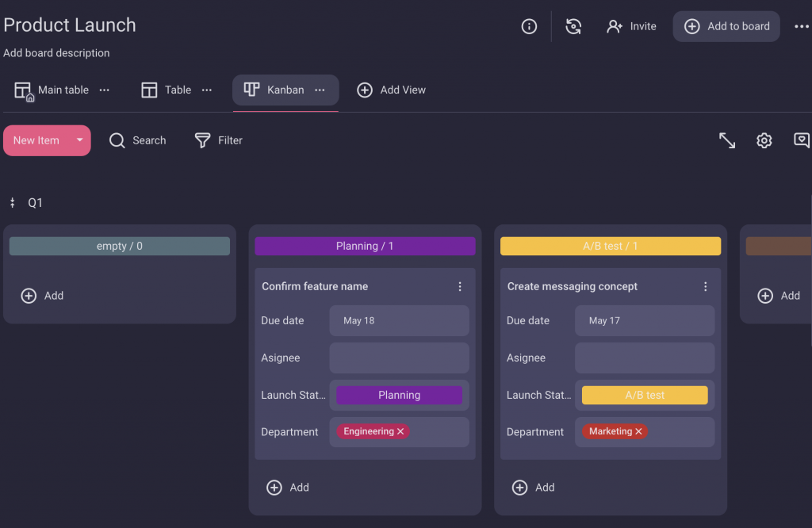Open the Kanban tab options menu
Image resolution: width=812 pixels, height=528 pixels.
(320, 90)
